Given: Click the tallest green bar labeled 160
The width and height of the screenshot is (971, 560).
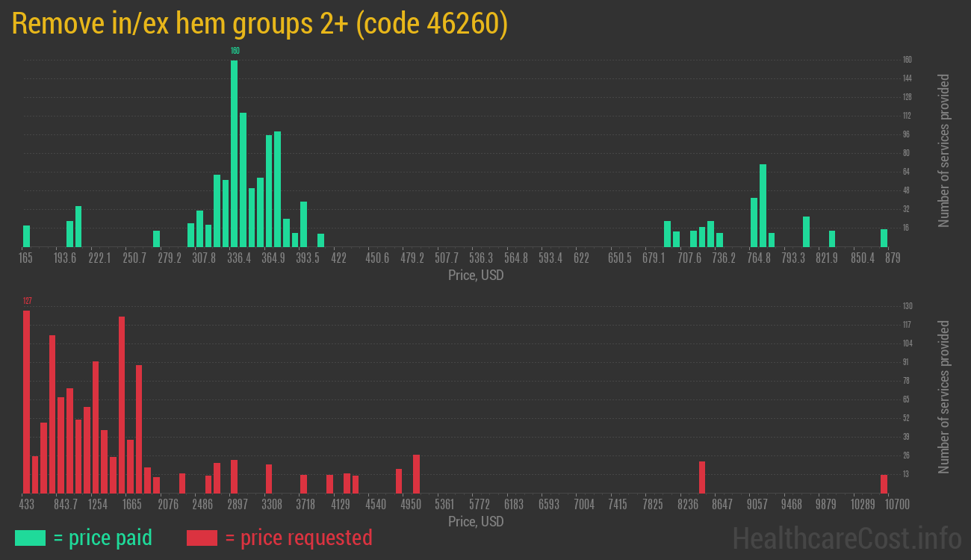Looking at the screenshot, I should click(x=234, y=149).
